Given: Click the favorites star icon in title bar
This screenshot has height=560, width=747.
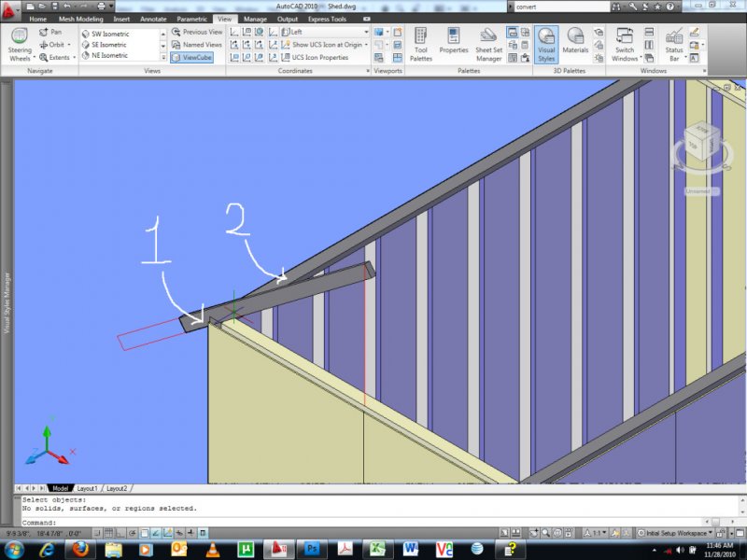Looking at the screenshot, I should [658, 7].
